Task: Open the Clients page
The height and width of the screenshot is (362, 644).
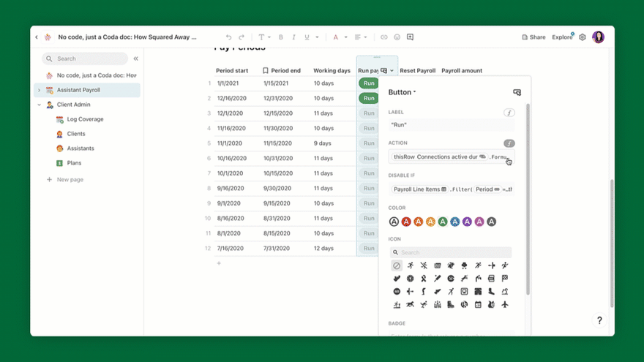Action: pos(76,134)
